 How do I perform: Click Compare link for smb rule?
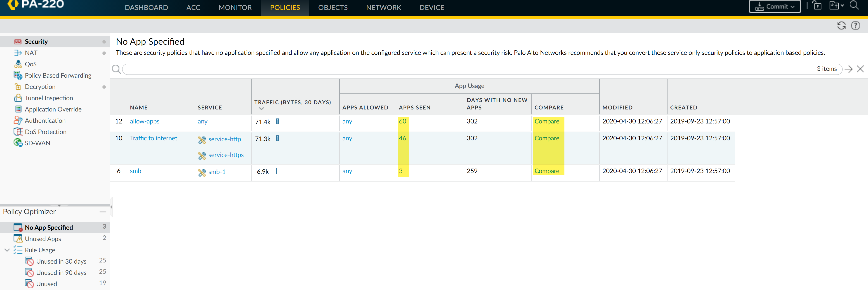tap(547, 171)
